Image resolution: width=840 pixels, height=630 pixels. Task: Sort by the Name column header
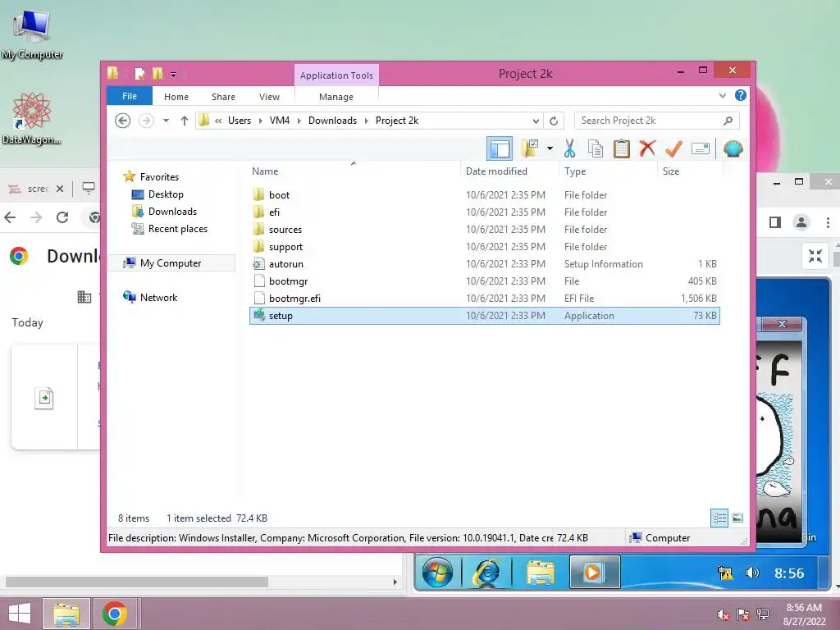tap(354, 171)
